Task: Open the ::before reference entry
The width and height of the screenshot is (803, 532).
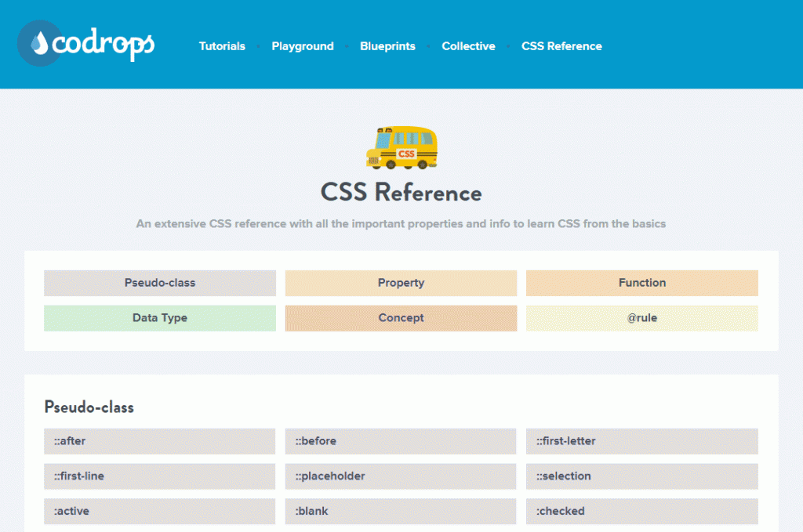Action: tap(401, 441)
